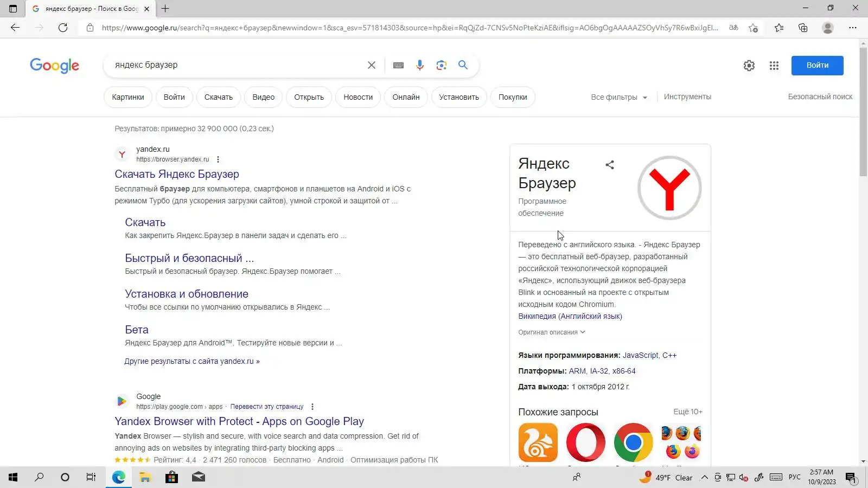Open Edge settings and more menu
Viewport: 868px width, 488px height.
click(x=853, y=28)
